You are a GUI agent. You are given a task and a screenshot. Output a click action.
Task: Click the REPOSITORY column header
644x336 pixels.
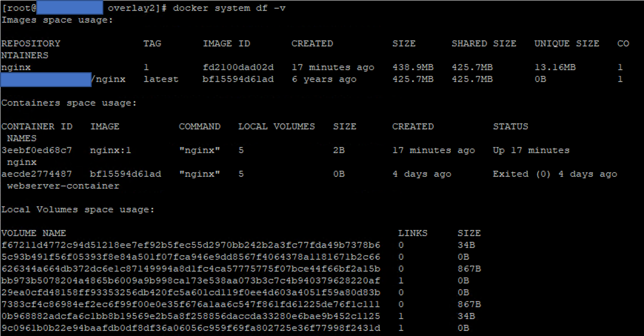(x=31, y=44)
